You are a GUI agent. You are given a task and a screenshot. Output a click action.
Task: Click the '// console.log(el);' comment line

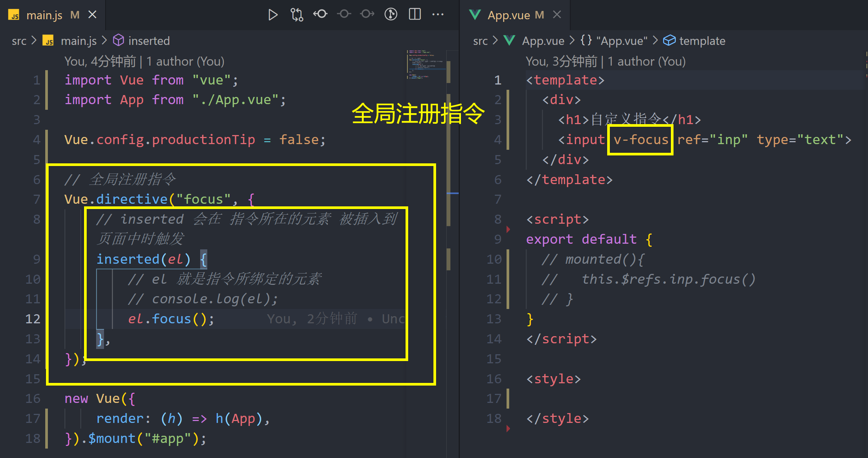(x=203, y=299)
